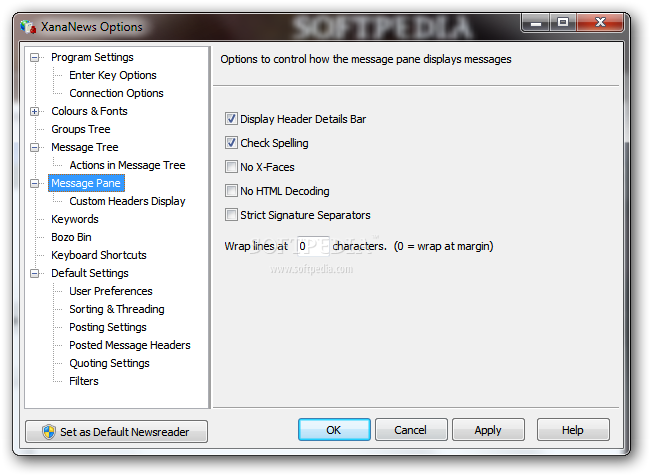Screen dimensions: 651x476
Task: Select the highlighted Message Pane item
Action: (86, 183)
